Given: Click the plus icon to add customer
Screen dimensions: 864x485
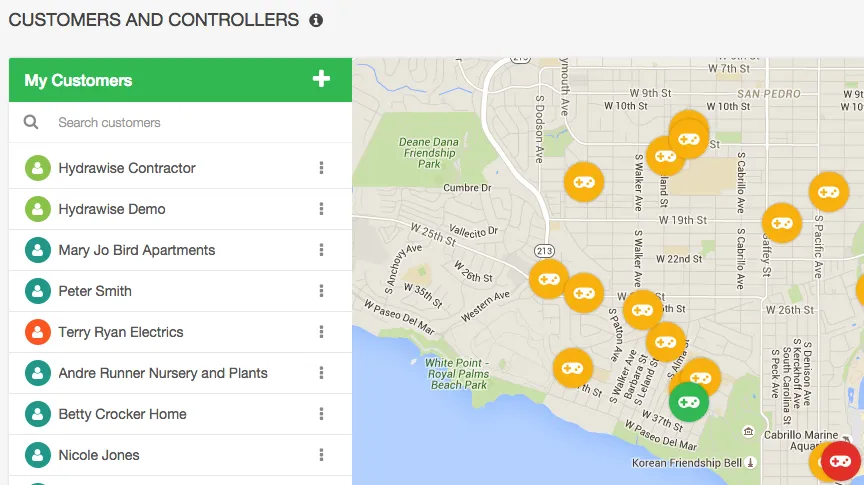Looking at the screenshot, I should [321, 80].
